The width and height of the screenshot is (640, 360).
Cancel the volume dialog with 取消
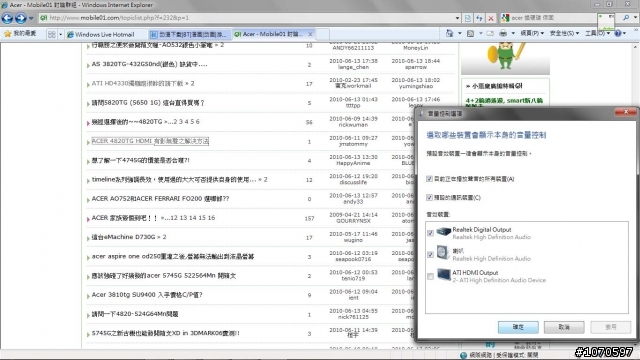[x=564, y=327]
